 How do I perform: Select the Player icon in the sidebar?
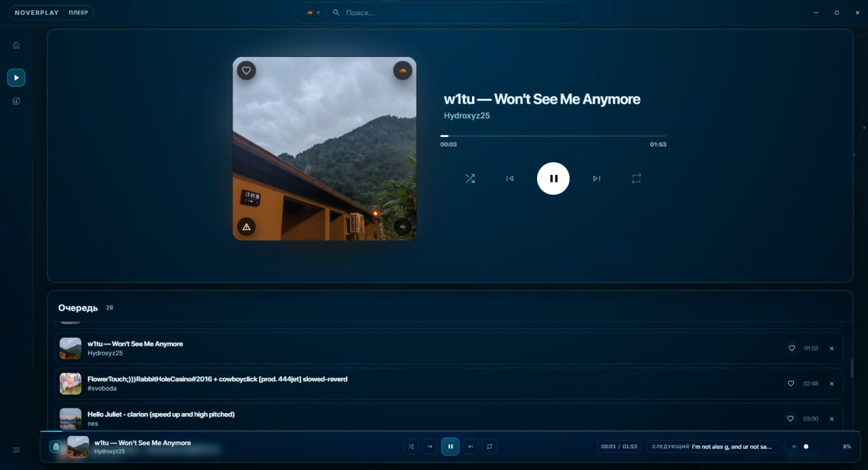(16, 77)
